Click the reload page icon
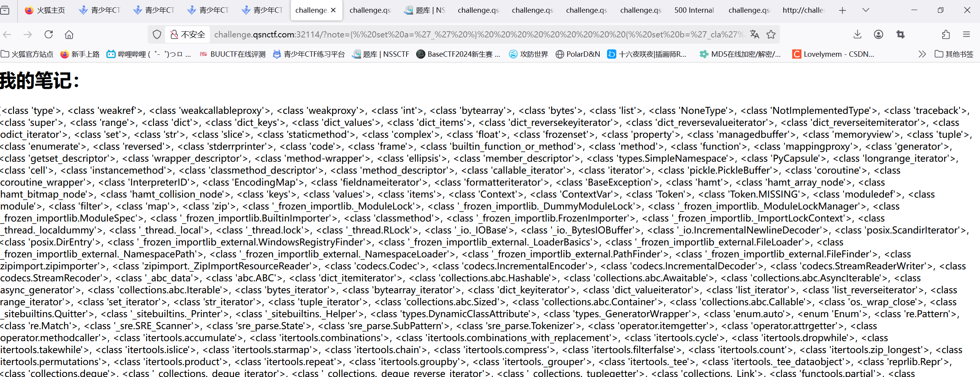980x377 pixels. point(49,35)
